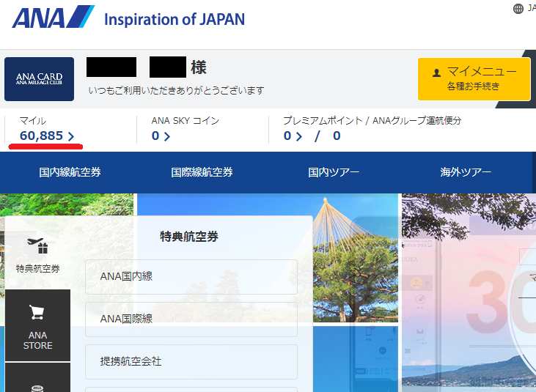536x392 pixels.
Task: Select the ANA STORE sidebar tab
Action: pyautogui.click(x=37, y=325)
